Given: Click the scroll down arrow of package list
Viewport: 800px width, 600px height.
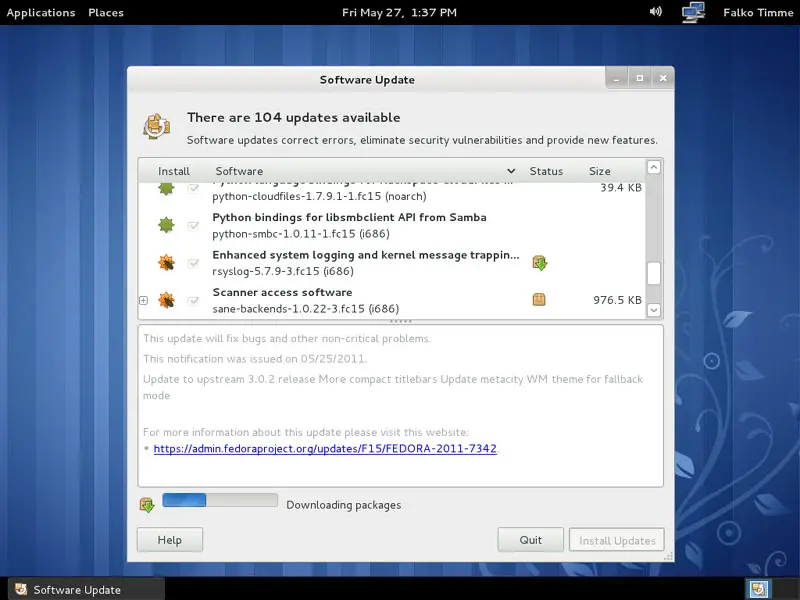Looking at the screenshot, I should pos(654,310).
